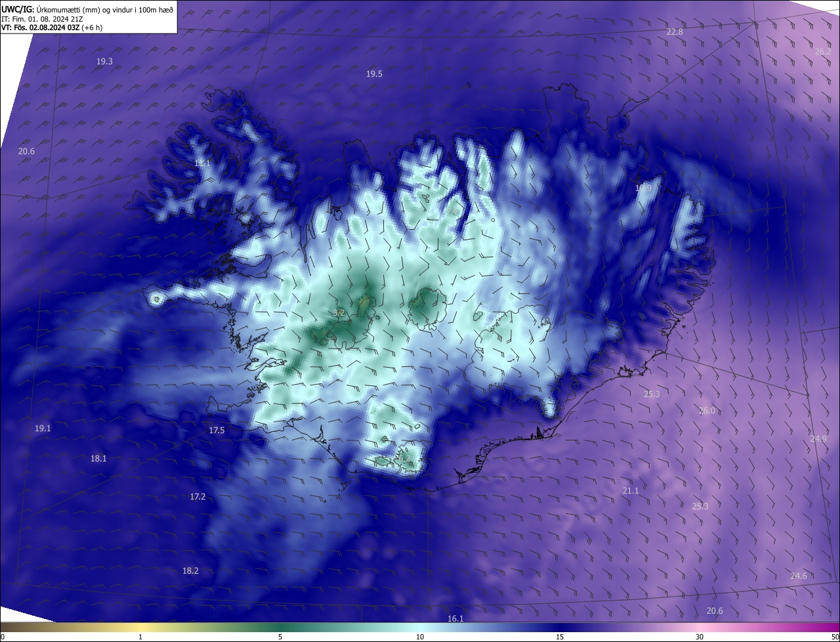Screen dimensions: 840x642
Task: Click the 18.2 value label
Action: [190, 571]
